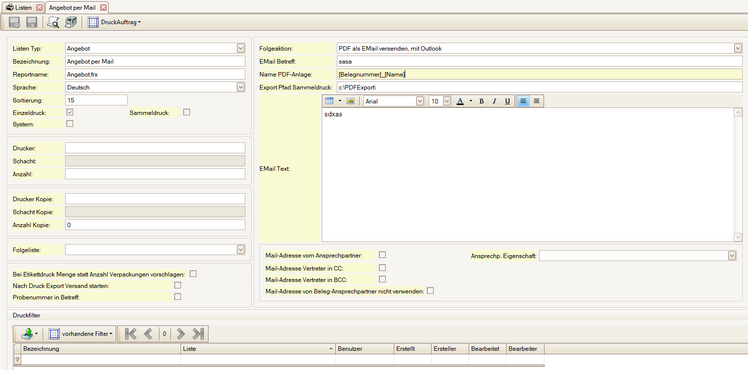Screen dimensions: 748x370
Task: Center-align the email text
Action: 536,101
